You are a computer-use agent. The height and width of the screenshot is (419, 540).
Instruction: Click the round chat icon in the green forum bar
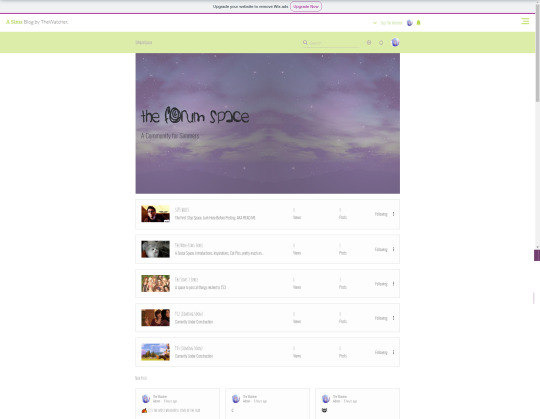click(x=369, y=42)
